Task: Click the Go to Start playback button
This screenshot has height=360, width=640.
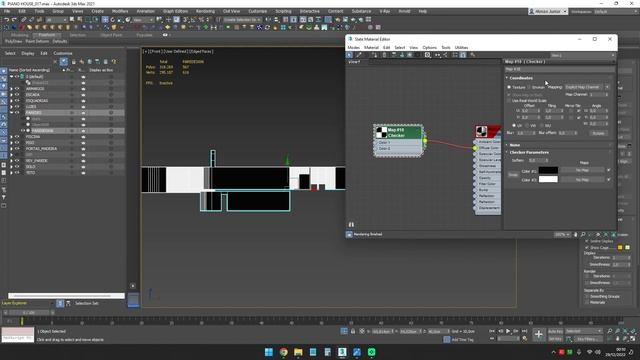Action: point(492,331)
